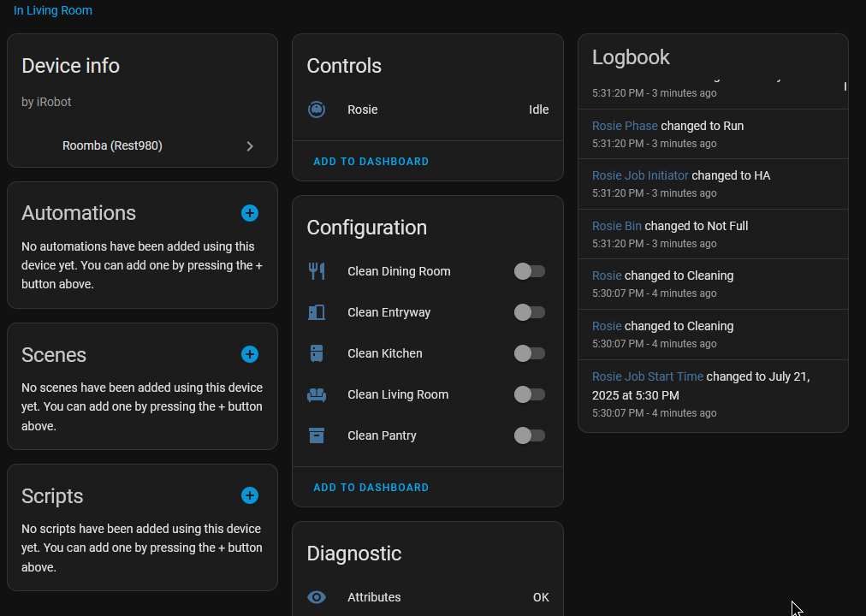Select the cabinet icon beside Clean Pantry
This screenshot has width=866, height=616.
tap(317, 435)
